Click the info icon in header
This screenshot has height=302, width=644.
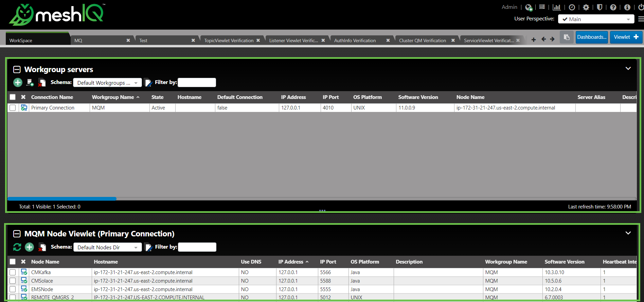click(627, 7)
